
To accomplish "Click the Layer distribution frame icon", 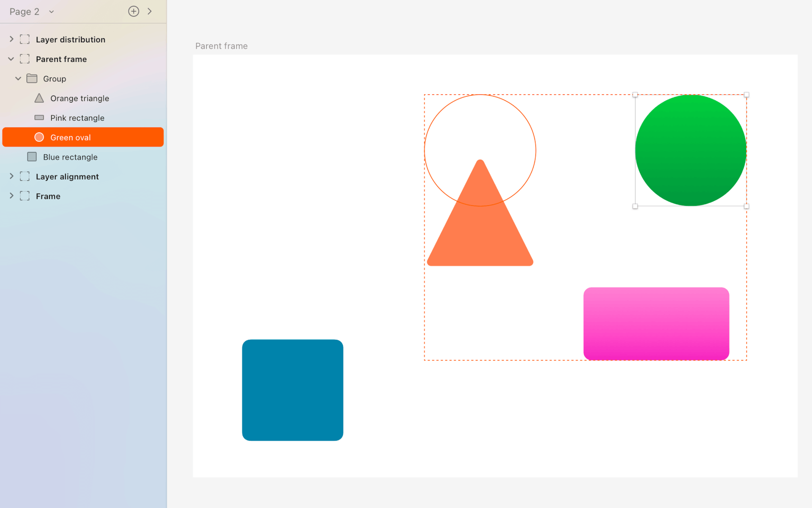I will pos(25,39).
